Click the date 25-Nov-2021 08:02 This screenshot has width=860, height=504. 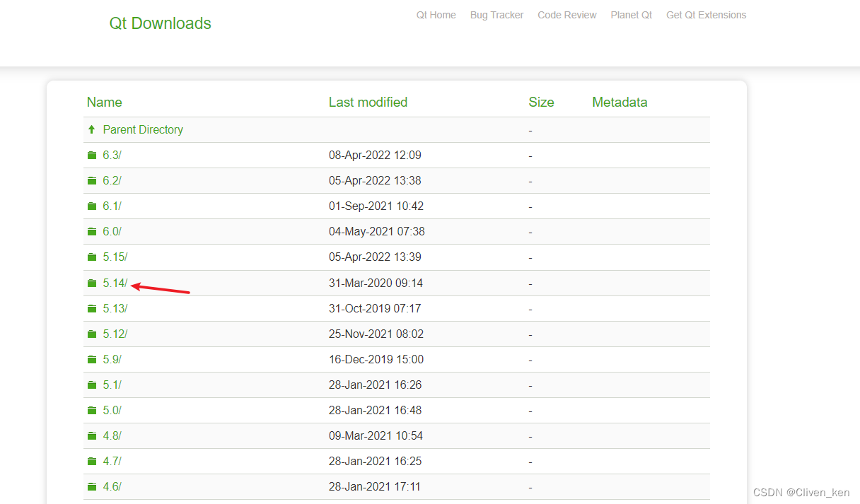point(377,334)
